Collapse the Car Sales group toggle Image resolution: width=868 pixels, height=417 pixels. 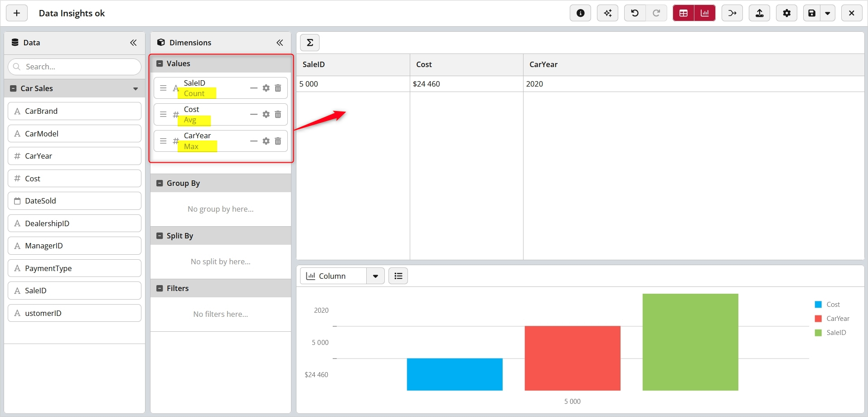[13, 89]
